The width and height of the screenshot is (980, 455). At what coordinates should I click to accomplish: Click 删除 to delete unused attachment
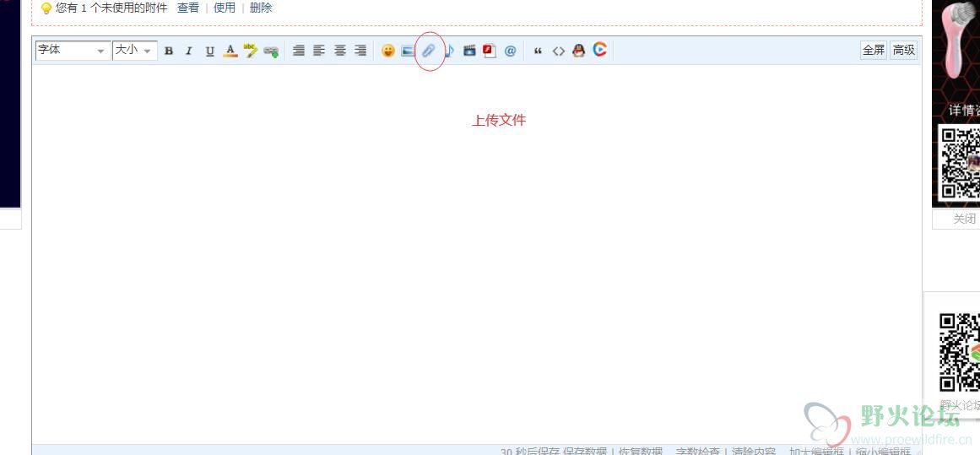pos(261,8)
